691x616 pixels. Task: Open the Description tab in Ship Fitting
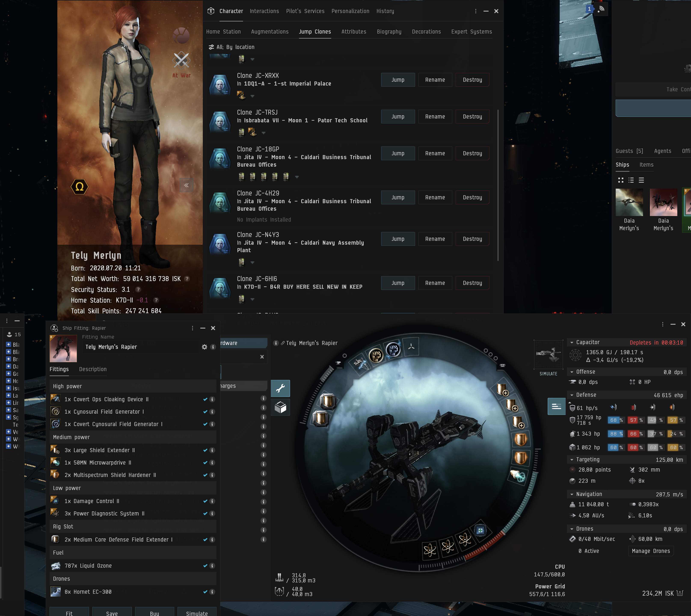coord(93,369)
